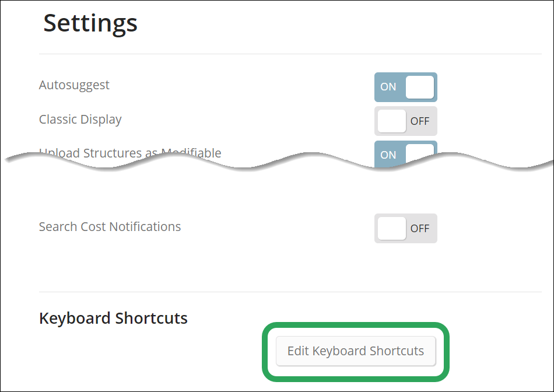Enable the Search Cost Notifications switch
Viewport: 554px width, 392px height.
tap(406, 228)
